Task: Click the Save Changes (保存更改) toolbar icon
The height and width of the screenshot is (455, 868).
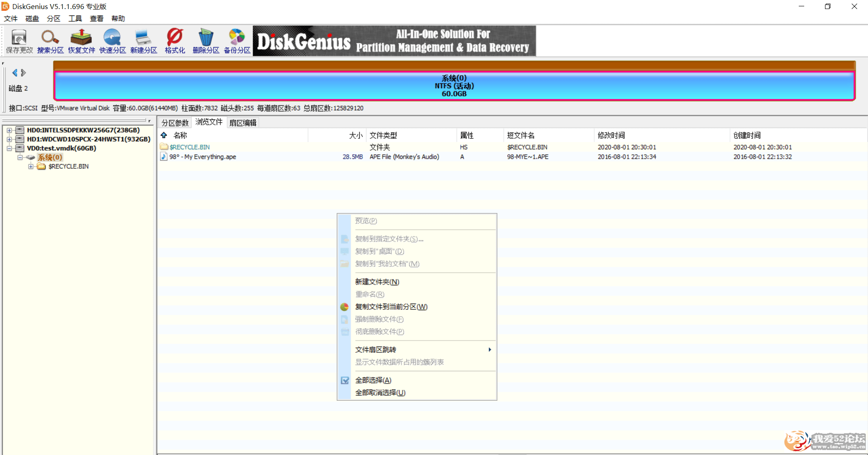Action: click(19, 41)
